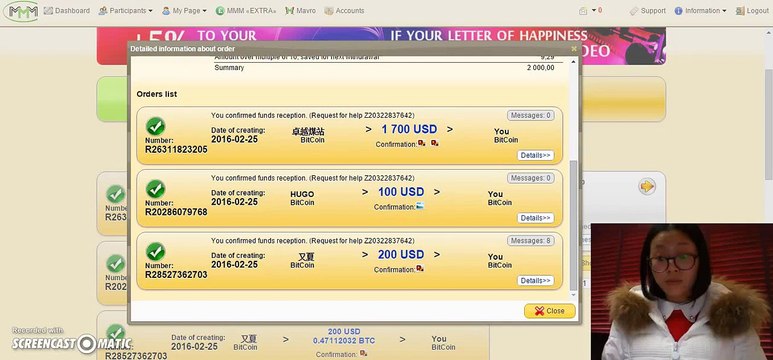
Task: Open confirmation image of 100 USD order
Action: (420, 206)
